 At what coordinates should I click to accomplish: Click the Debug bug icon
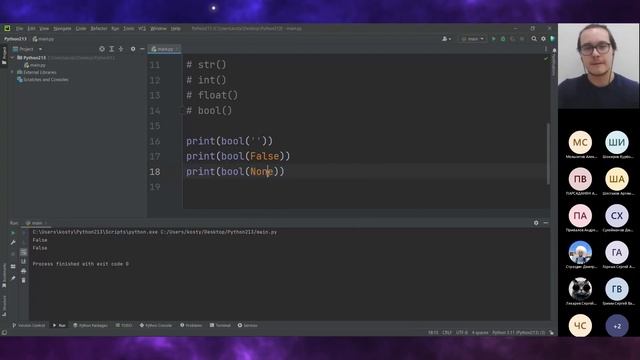[x=503, y=39]
